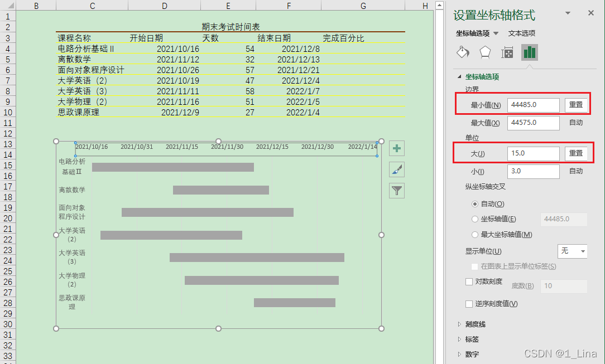The height and width of the screenshot is (364, 605).
Task: Select column D header
Action: [165, 6]
